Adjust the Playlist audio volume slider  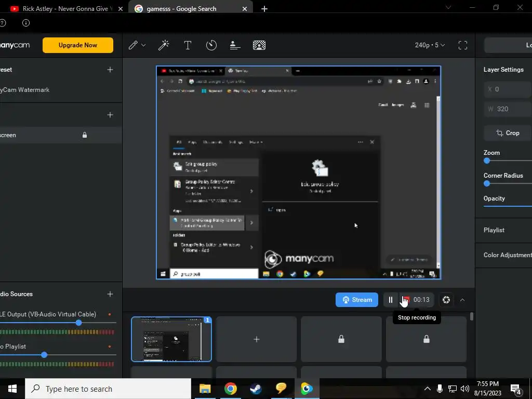tap(44, 355)
